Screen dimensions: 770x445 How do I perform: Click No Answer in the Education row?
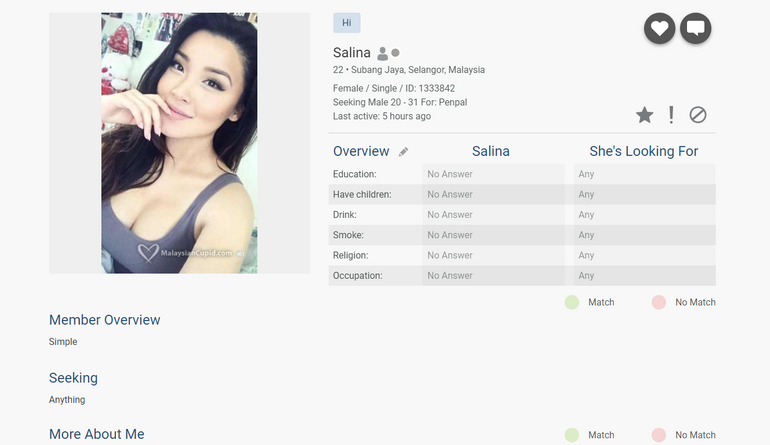tap(450, 174)
